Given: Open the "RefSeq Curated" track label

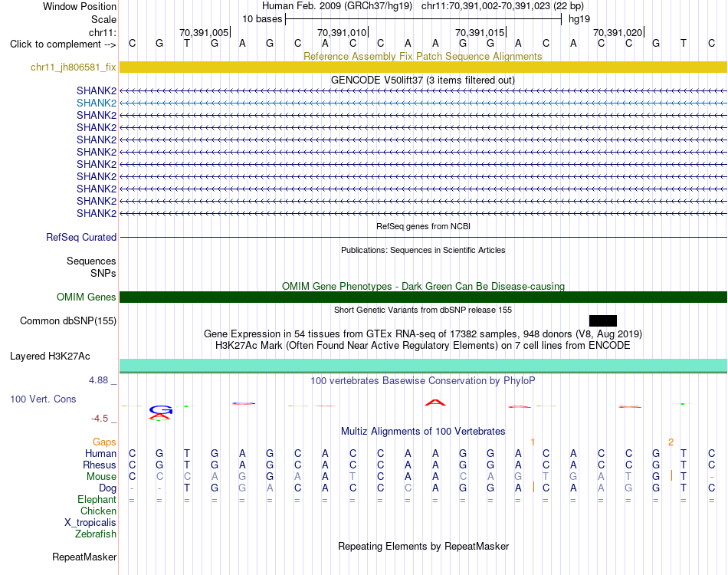Looking at the screenshot, I should (81, 237).
